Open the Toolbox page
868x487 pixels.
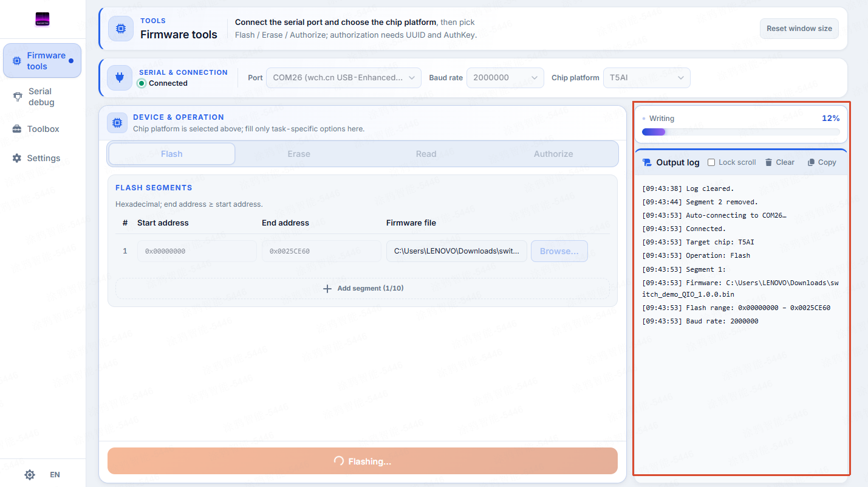click(42, 129)
